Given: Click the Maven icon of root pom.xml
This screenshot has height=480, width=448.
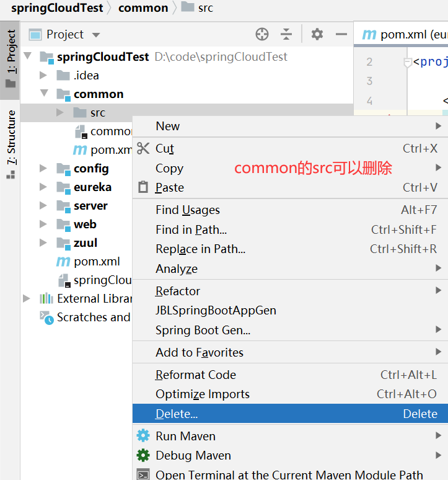Looking at the screenshot, I should click(x=63, y=262).
